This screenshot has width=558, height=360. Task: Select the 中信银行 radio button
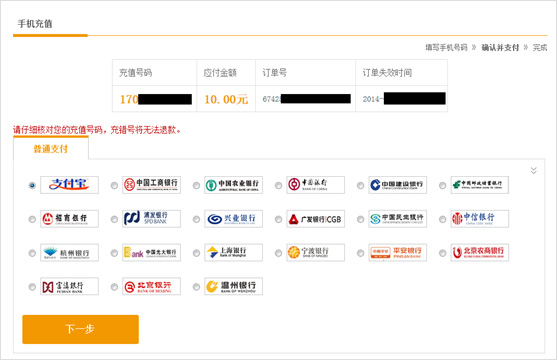click(x=442, y=219)
